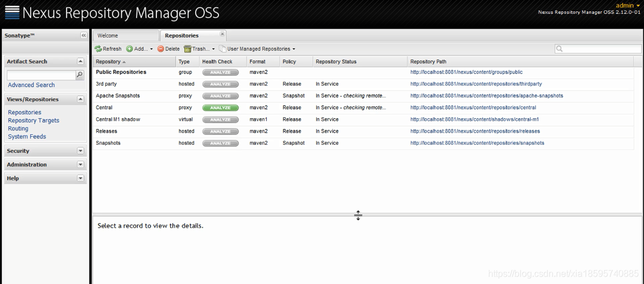Select the Public Repositories row name
This screenshot has width=644, height=284.
coord(121,72)
